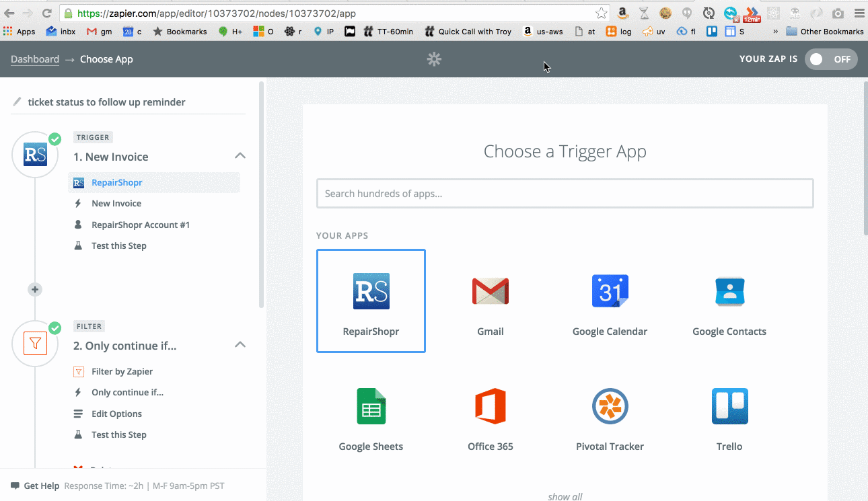
Task: Open the us-aws bookmark
Action: [543, 31]
